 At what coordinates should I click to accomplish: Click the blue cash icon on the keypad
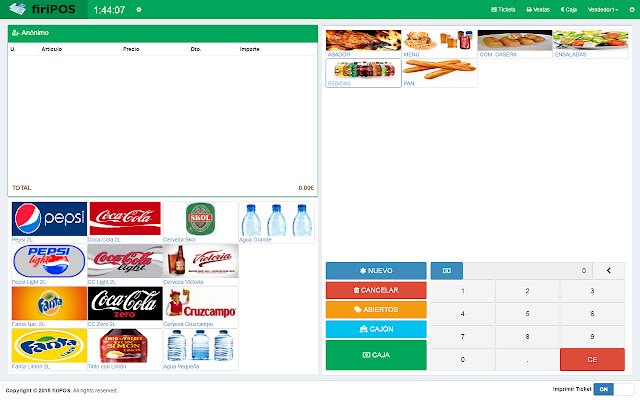(x=447, y=271)
